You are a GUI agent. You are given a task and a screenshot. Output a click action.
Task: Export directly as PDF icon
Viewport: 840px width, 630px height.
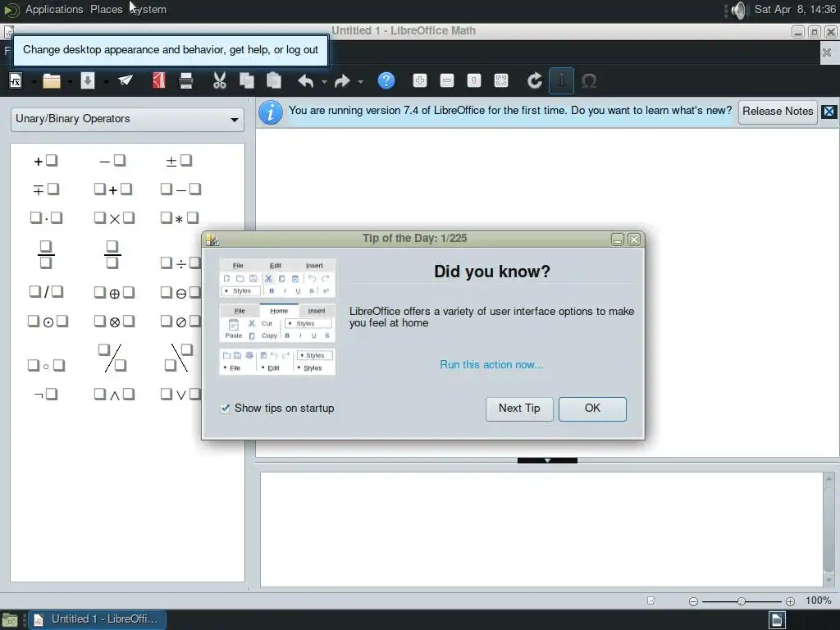coord(159,81)
